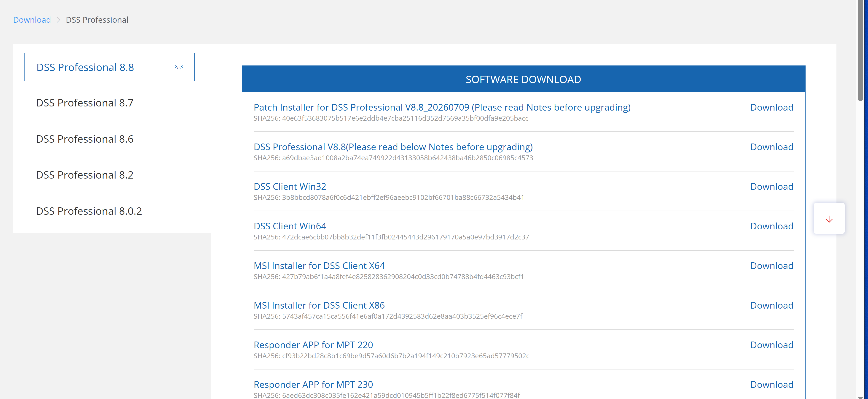Viewport: 868px width, 399px height.
Task: Open the DSS Professional V8.8 title link
Action: pyautogui.click(x=393, y=147)
